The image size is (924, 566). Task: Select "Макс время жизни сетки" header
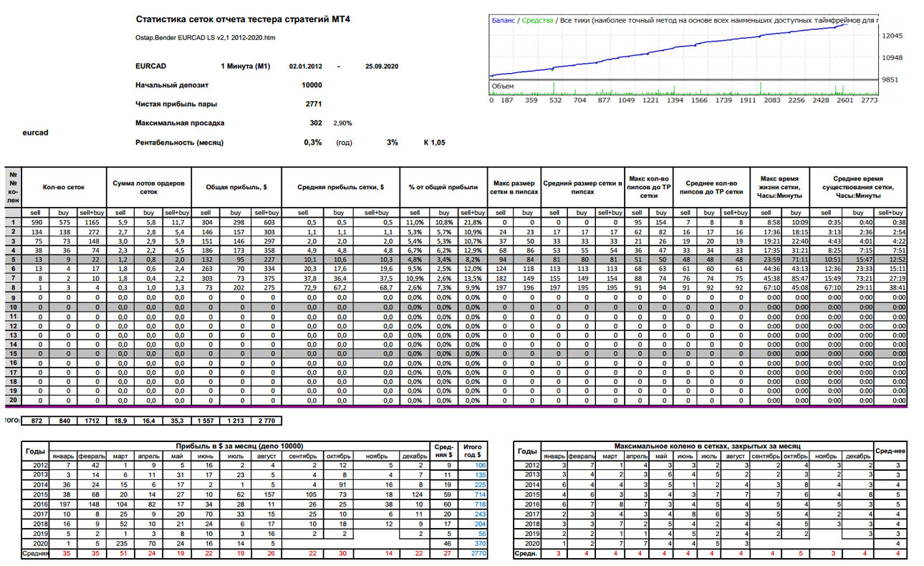779,187
